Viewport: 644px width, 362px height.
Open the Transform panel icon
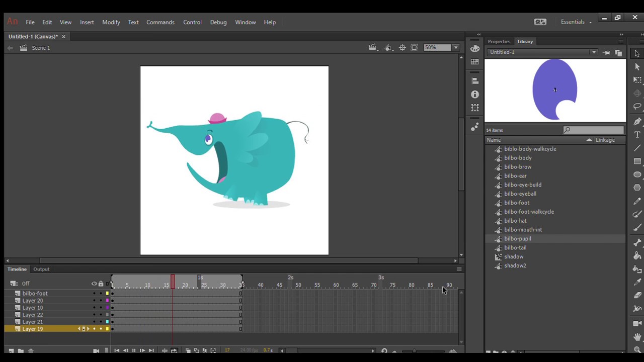(475, 108)
